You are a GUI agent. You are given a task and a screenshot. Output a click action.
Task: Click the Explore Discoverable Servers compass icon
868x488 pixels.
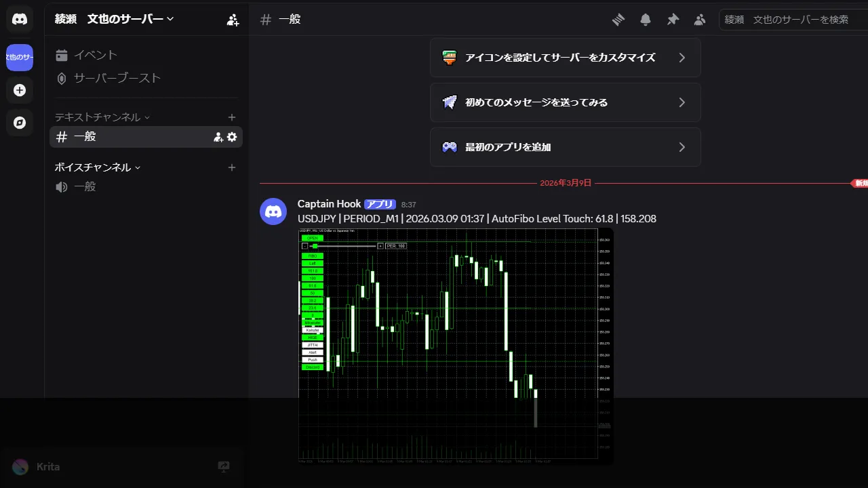19,123
